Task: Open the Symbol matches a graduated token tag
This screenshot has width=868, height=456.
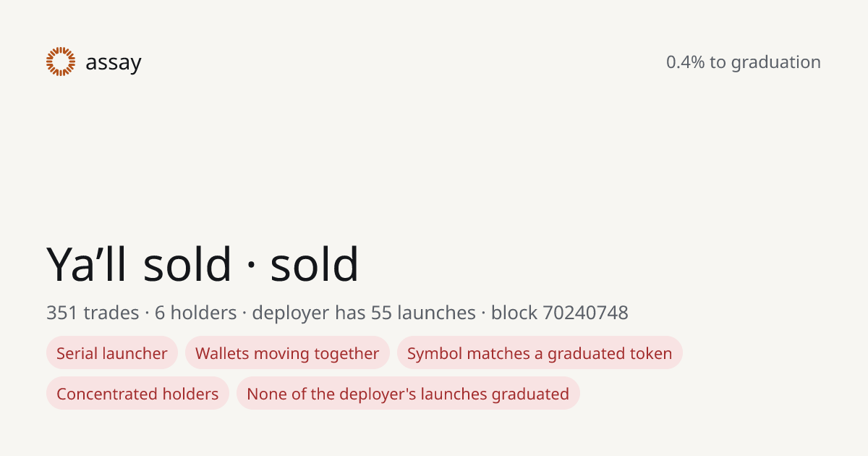Action: (540, 353)
